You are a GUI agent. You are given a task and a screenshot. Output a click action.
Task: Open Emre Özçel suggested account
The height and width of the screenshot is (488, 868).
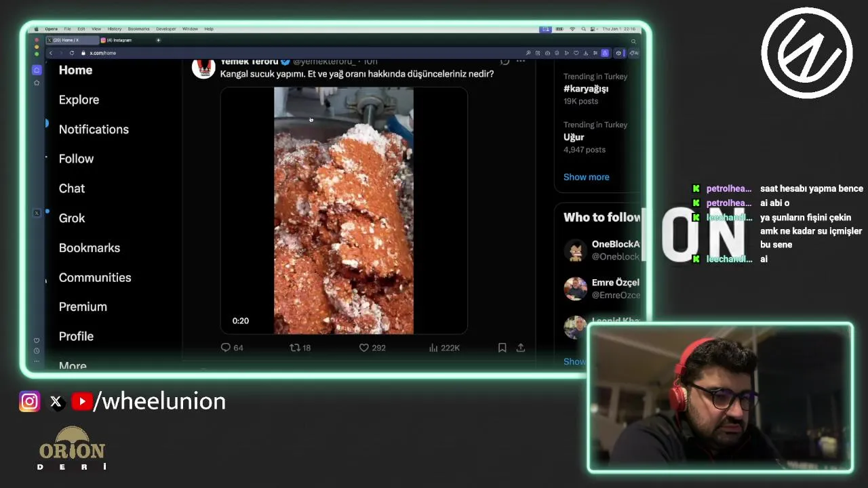[602, 289]
